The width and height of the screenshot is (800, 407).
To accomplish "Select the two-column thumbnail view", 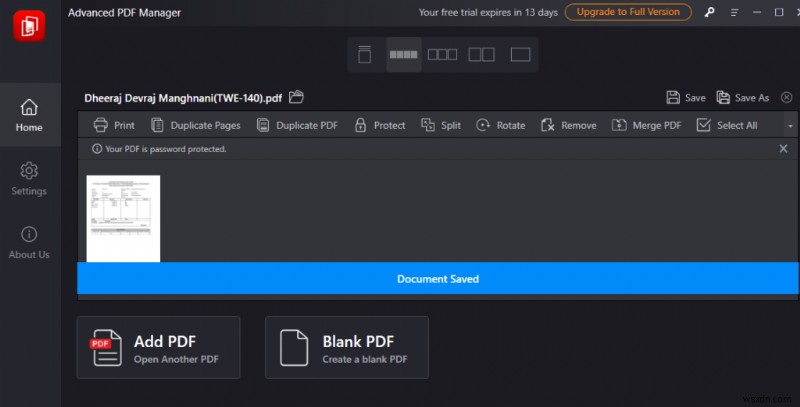I will click(481, 54).
